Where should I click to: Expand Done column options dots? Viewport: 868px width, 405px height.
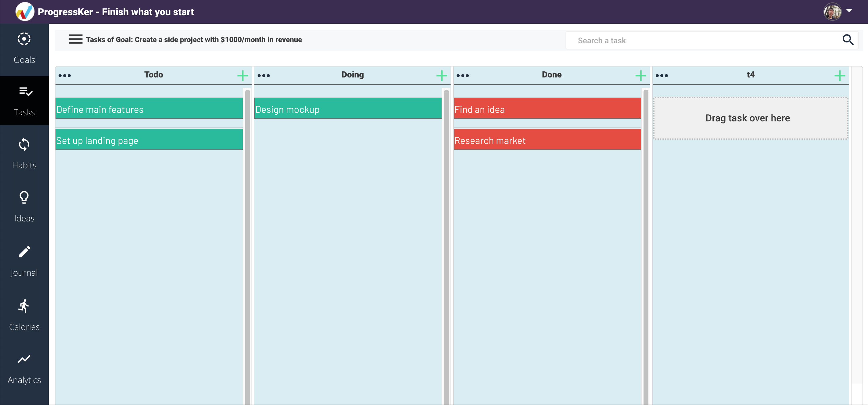pyautogui.click(x=463, y=75)
